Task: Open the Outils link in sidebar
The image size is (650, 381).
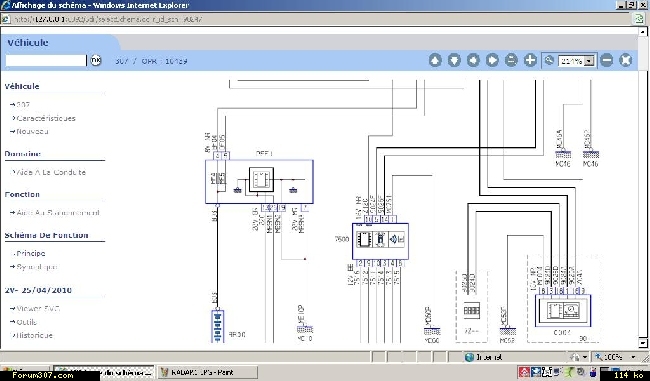Action: [27, 322]
